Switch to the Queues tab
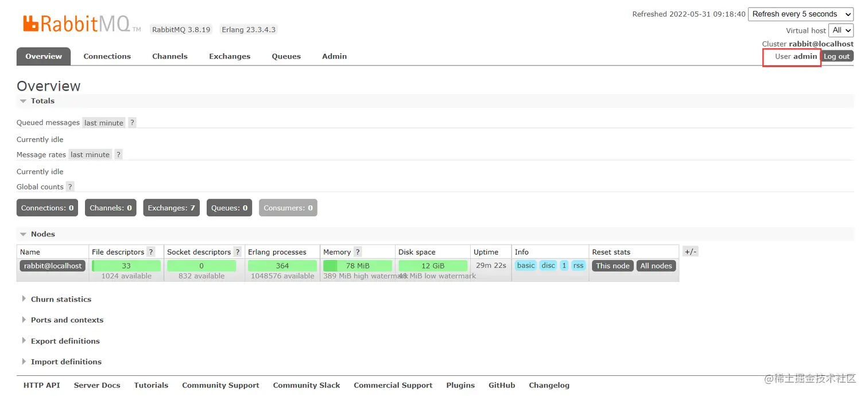The image size is (868, 396). 286,56
